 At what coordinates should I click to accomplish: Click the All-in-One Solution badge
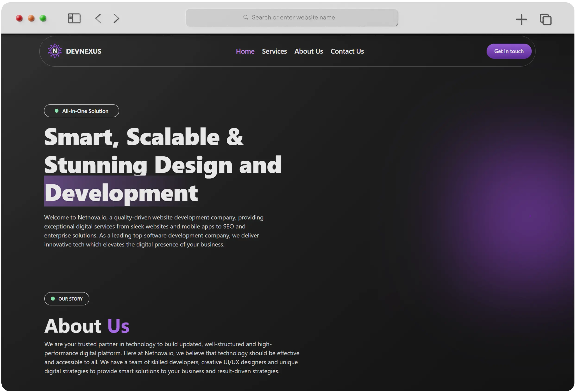click(x=82, y=111)
